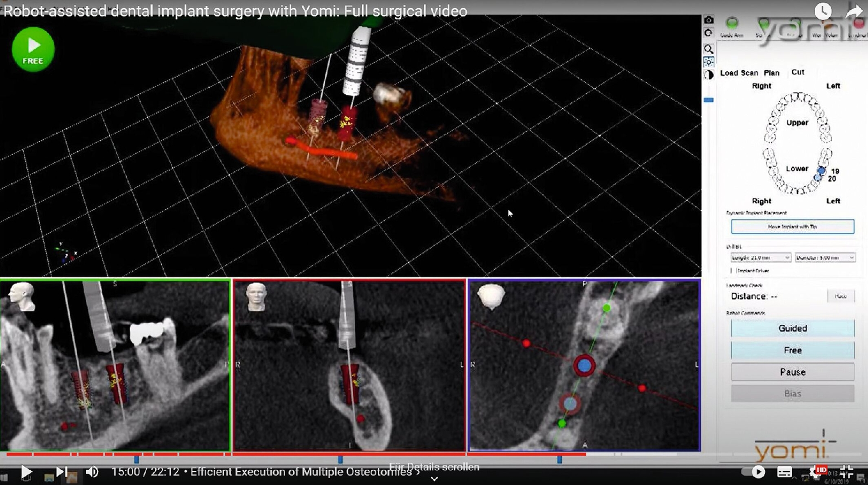Expand the 'Für Details scrollen' chevron
Viewport: 868px width, 485px height.
click(434, 479)
